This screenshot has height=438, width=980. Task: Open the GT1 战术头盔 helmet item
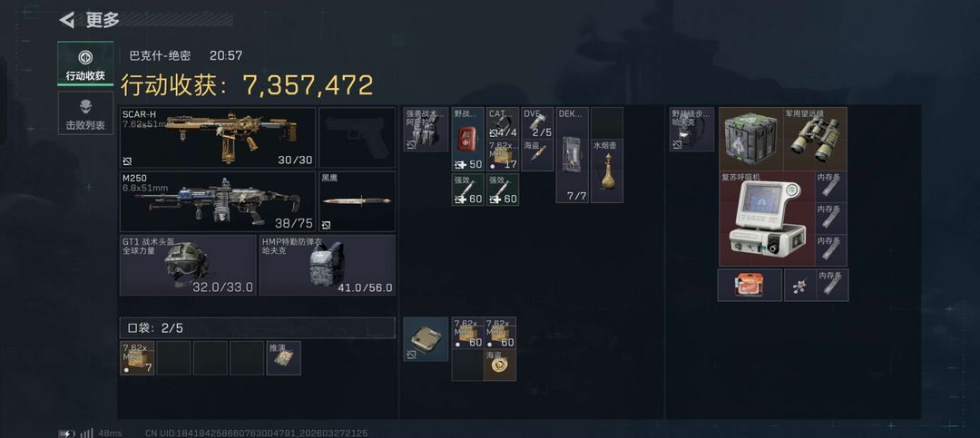tap(188, 265)
